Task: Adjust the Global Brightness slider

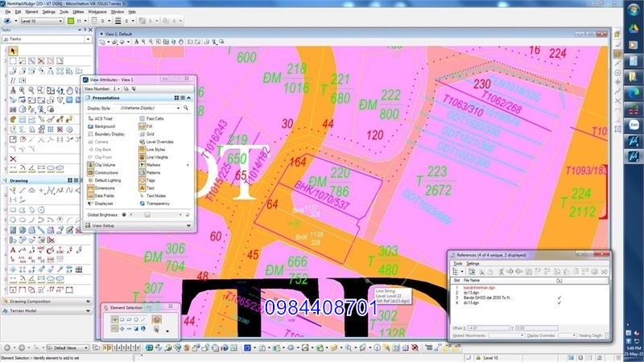Action: click(x=147, y=215)
